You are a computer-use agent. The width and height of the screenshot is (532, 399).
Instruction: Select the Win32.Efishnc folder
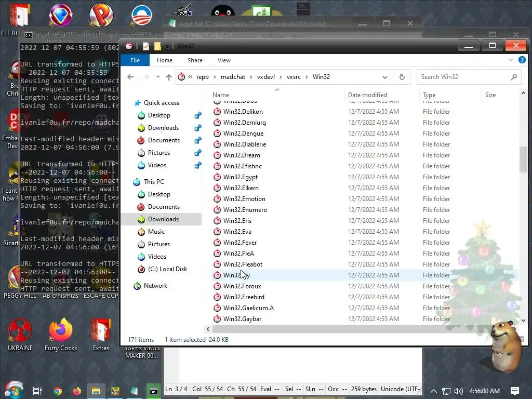tap(242, 166)
